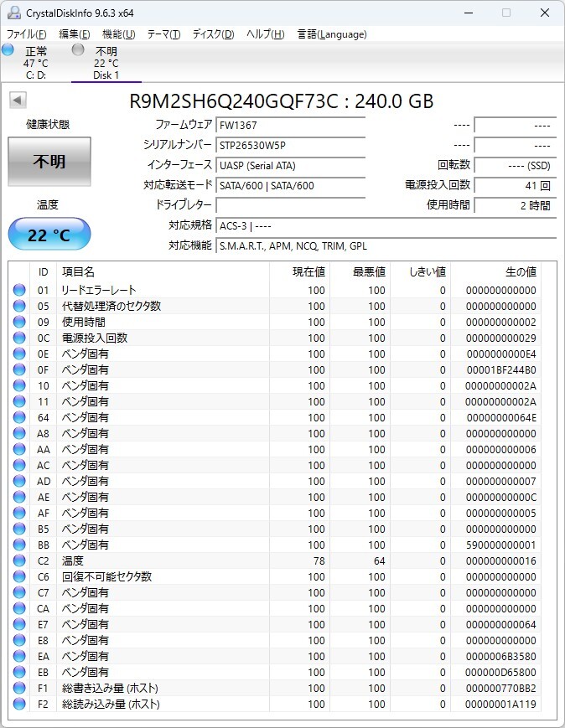Click the blue status icon for ID A8
Screen dimensions: 565x728
coord(19,433)
